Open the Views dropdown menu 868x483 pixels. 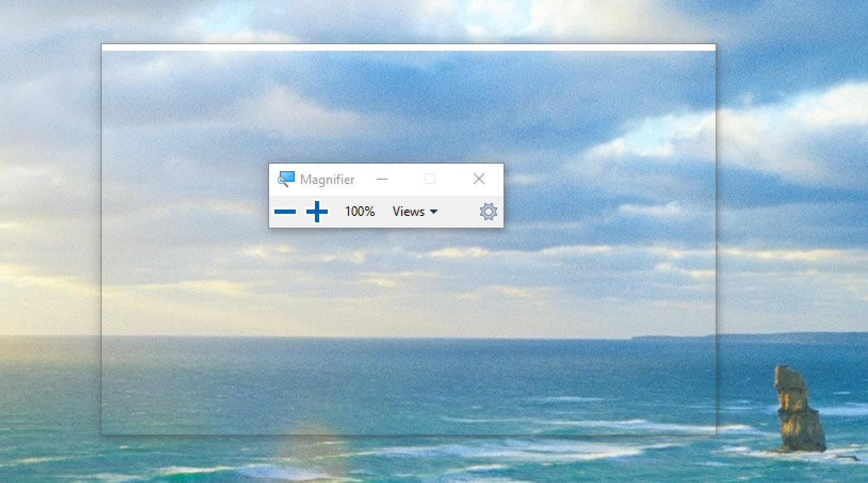click(x=415, y=212)
